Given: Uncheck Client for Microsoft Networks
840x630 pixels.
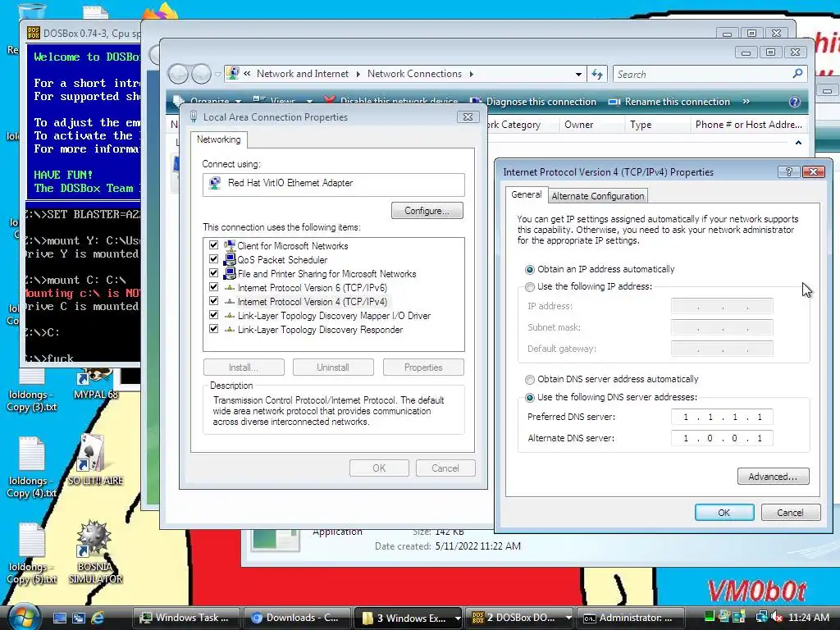Looking at the screenshot, I should click(x=214, y=244).
